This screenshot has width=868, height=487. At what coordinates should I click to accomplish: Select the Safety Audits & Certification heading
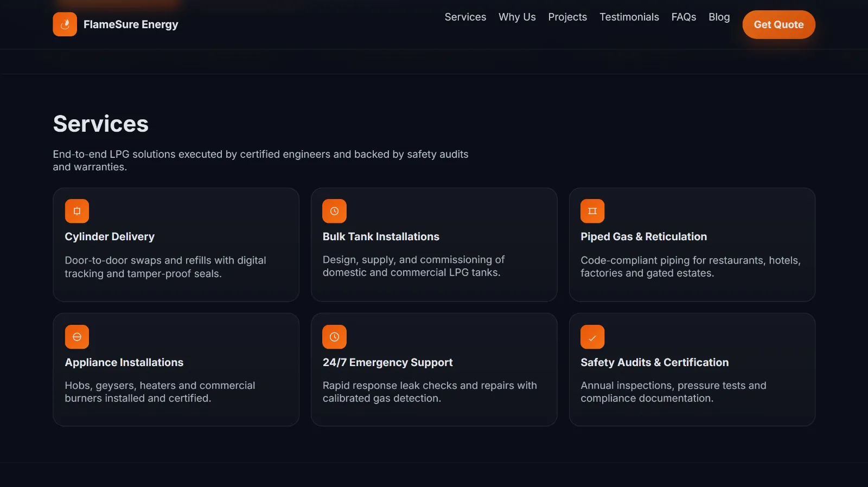point(654,362)
